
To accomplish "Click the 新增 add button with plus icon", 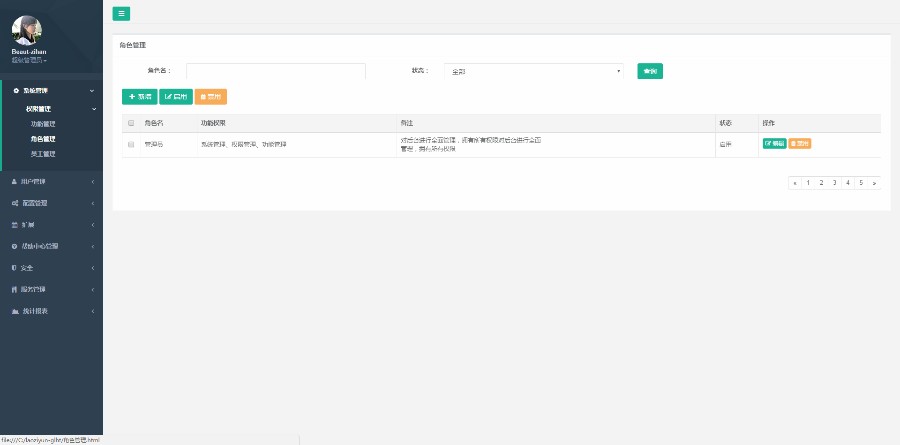I will 139,97.
